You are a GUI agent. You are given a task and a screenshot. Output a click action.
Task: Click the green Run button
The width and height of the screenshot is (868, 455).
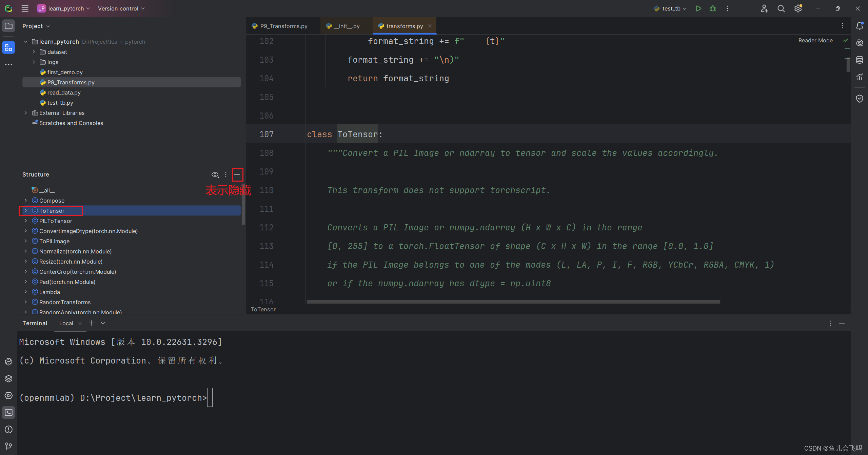point(698,8)
